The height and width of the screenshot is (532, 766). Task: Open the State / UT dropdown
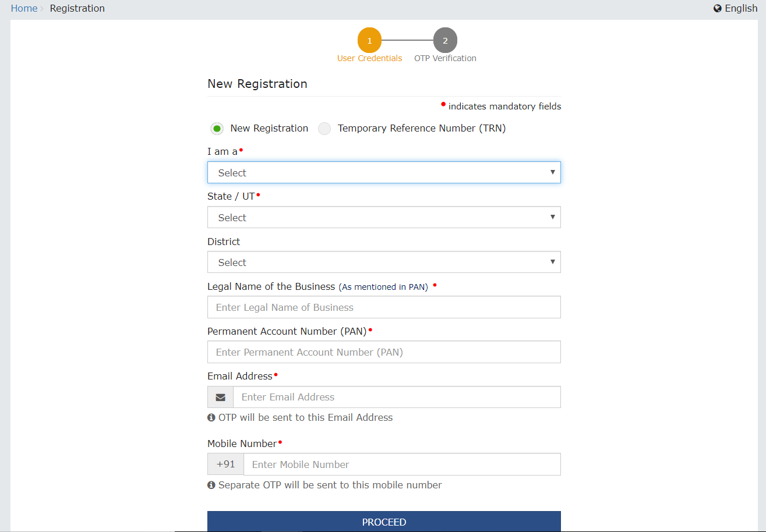[x=384, y=217]
